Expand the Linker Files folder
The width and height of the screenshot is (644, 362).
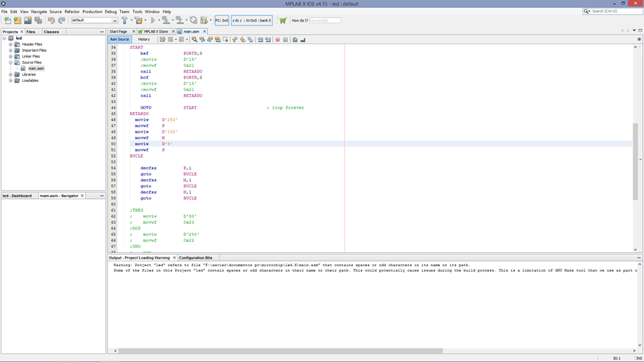click(x=11, y=56)
